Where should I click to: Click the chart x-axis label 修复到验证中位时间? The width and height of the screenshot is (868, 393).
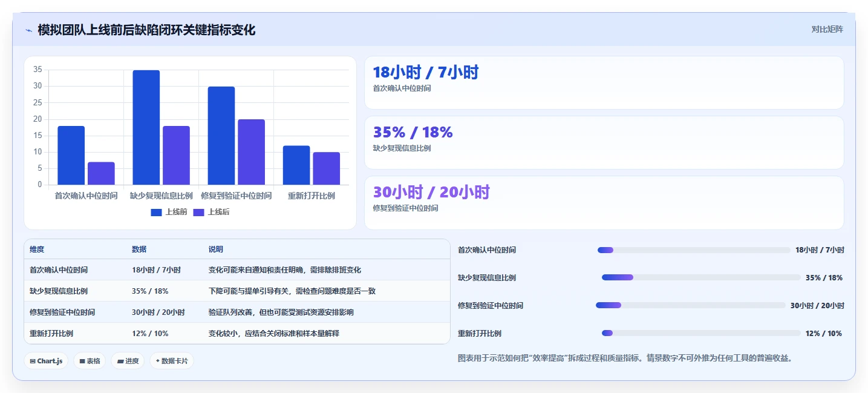click(236, 196)
